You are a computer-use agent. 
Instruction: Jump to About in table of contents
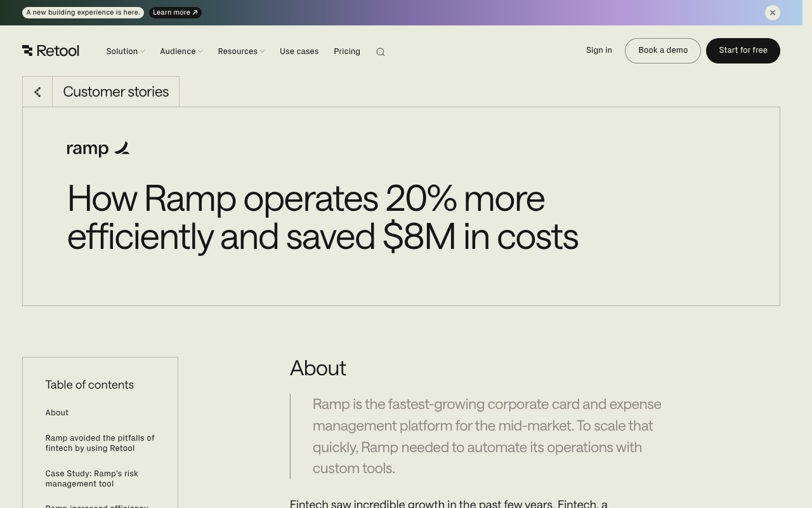point(57,413)
